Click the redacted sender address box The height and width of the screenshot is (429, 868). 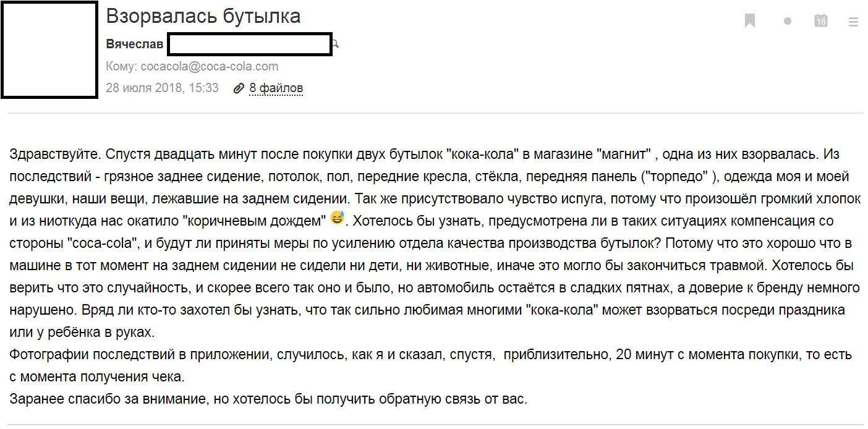pyautogui.click(x=250, y=45)
